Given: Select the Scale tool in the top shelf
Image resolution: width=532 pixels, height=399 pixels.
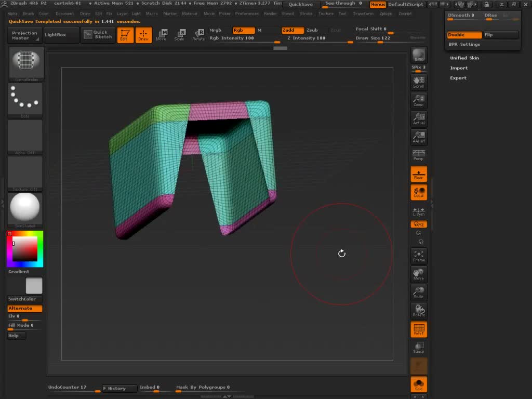Looking at the screenshot, I should (179, 35).
